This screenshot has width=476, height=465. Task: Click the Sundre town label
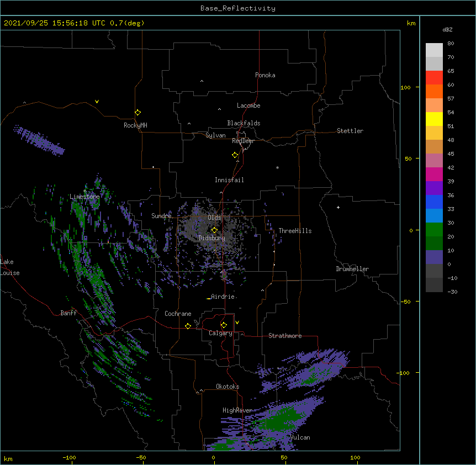[161, 216]
